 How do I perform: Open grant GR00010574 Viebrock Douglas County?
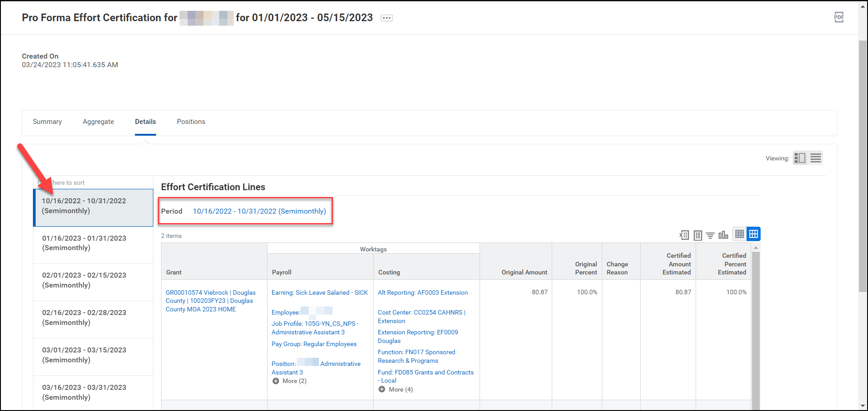210,301
